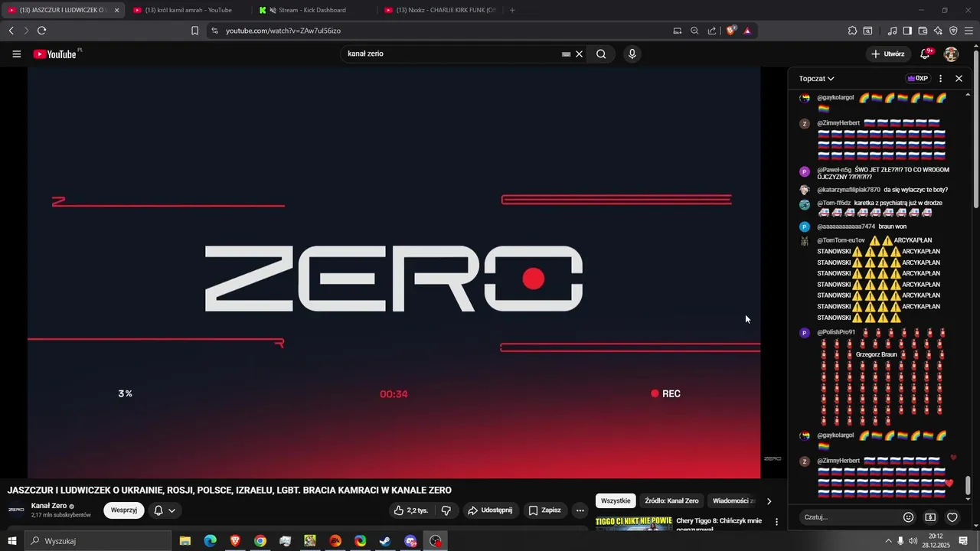Click the search magnifier button
The image size is (980, 551).
coord(601,54)
